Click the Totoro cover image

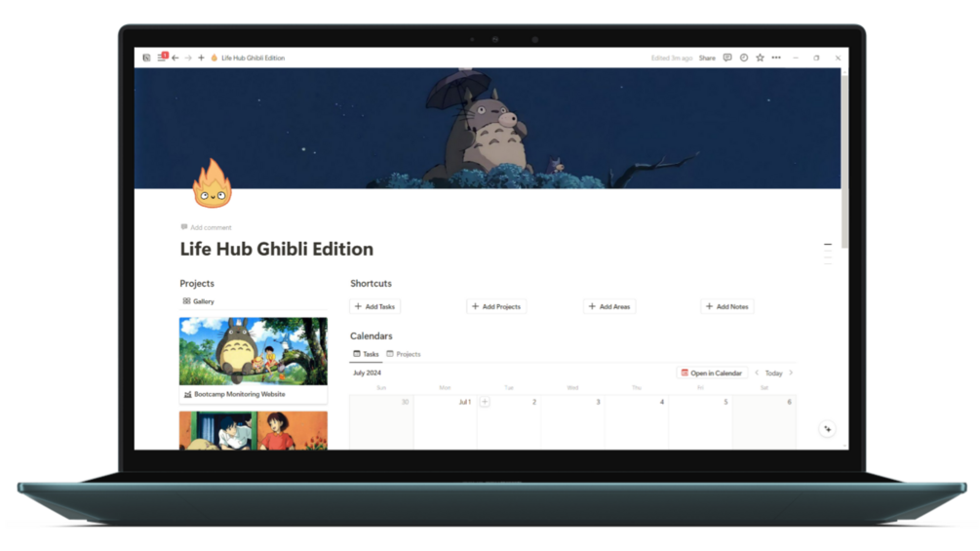click(488, 128)
